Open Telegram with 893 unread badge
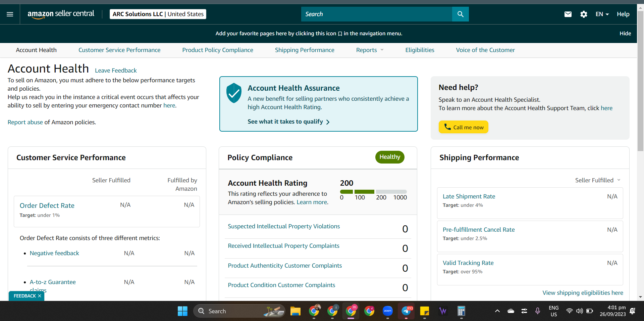 407,311
